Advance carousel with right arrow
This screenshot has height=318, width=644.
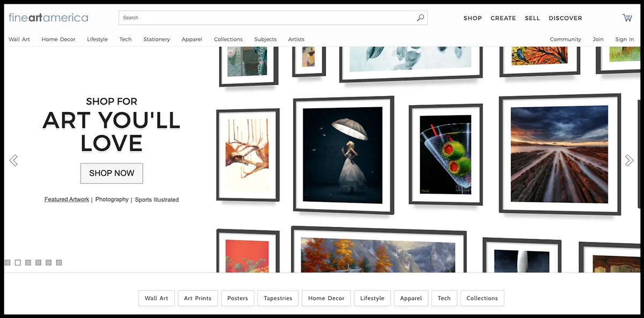[x=629, y=160]
